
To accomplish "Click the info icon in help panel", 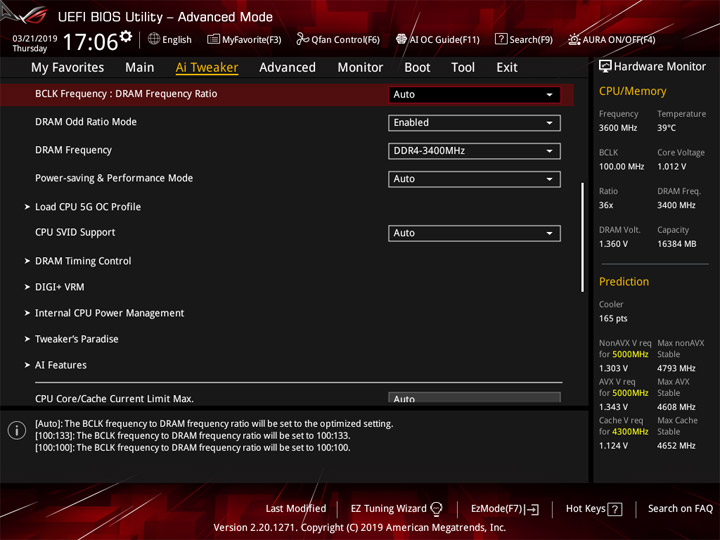I will (x=17, y=430).
